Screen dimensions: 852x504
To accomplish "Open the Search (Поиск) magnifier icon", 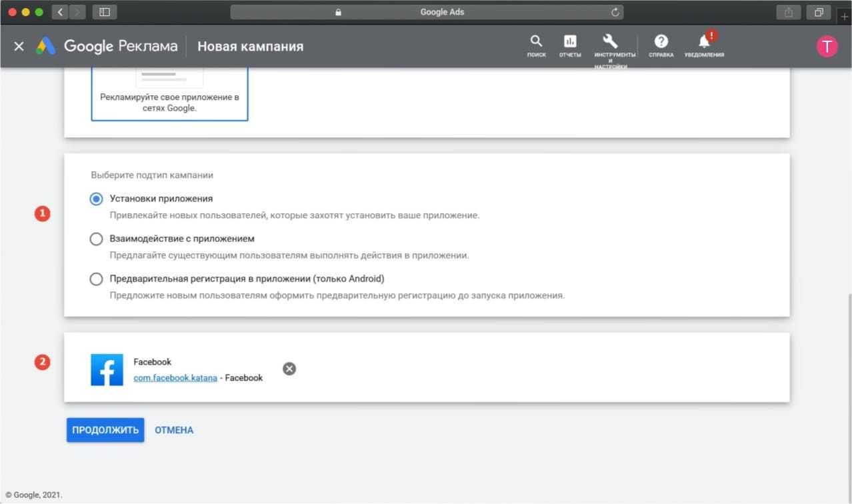I will pos(536,41).
